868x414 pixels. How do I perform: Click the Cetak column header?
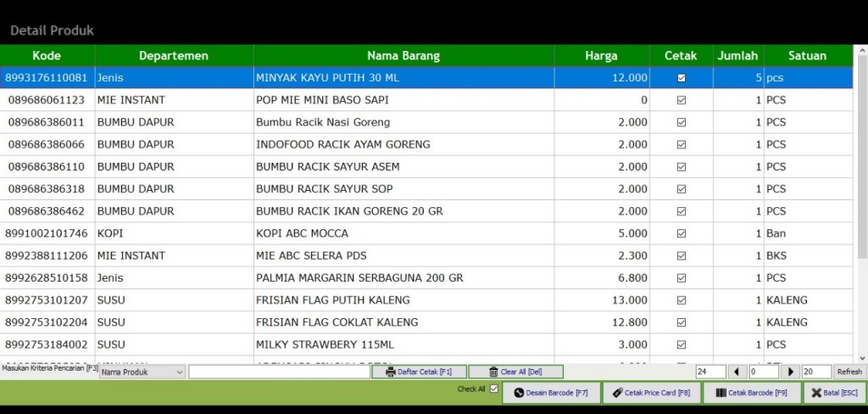pyautogui.click(x=681, y=55)
